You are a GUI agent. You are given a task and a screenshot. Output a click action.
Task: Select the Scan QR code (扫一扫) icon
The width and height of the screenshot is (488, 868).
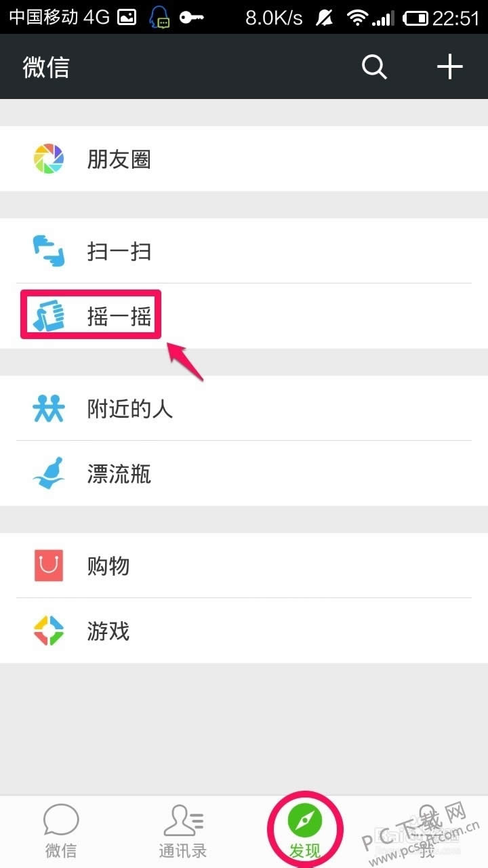click(48, 250)
